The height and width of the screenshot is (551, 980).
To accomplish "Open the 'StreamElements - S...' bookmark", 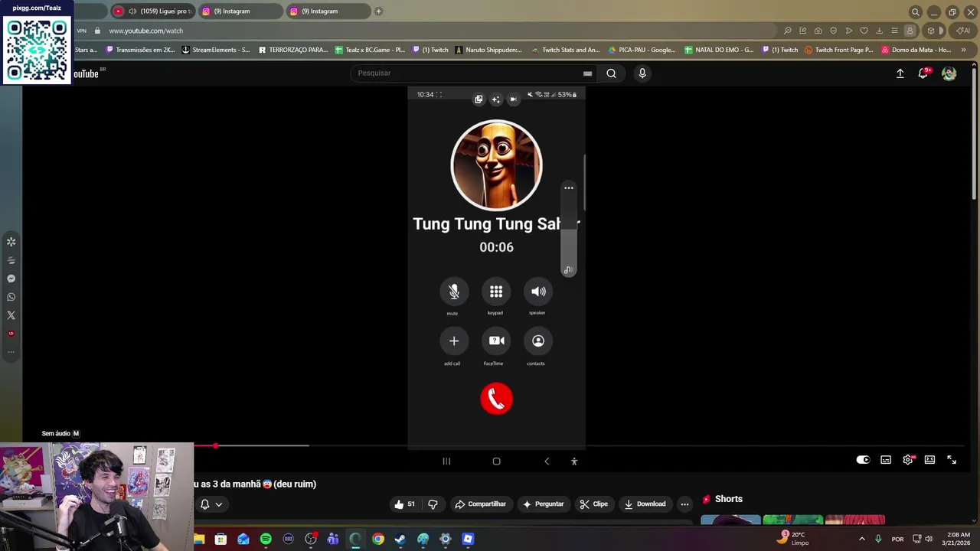I will tap(216, 50).
